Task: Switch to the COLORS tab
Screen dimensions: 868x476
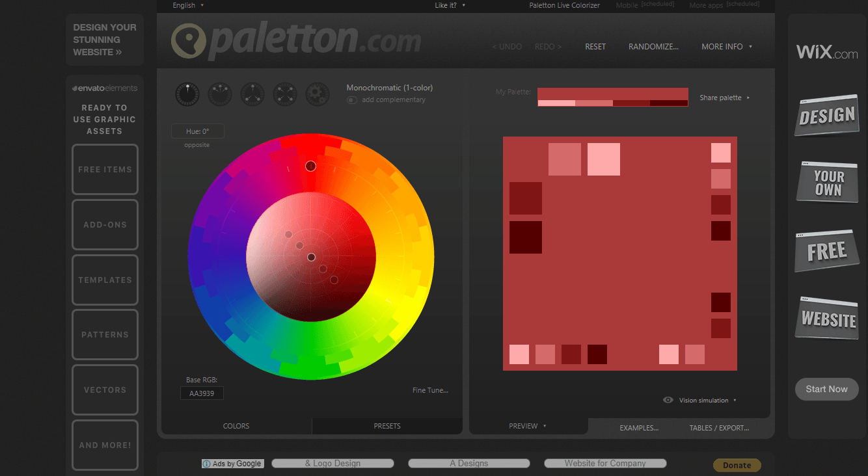Action: click(x=236, y=426)
